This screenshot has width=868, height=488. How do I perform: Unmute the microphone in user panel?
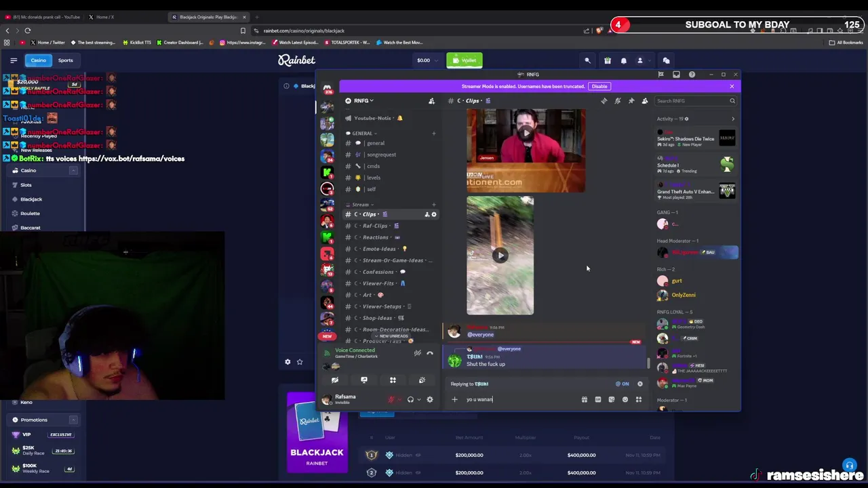pos(391,400)
